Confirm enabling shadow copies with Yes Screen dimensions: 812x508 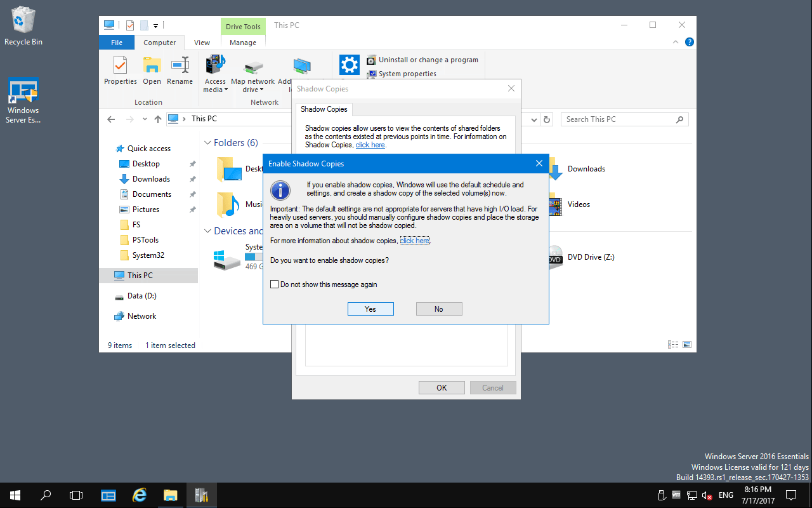[370, 309]
